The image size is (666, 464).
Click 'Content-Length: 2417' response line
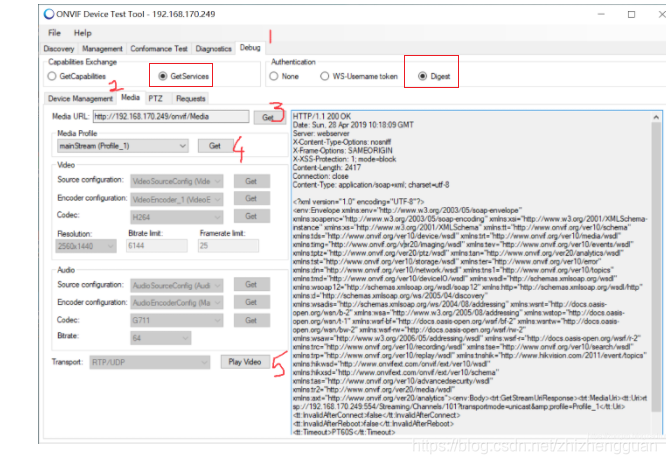tap(327, 168)
